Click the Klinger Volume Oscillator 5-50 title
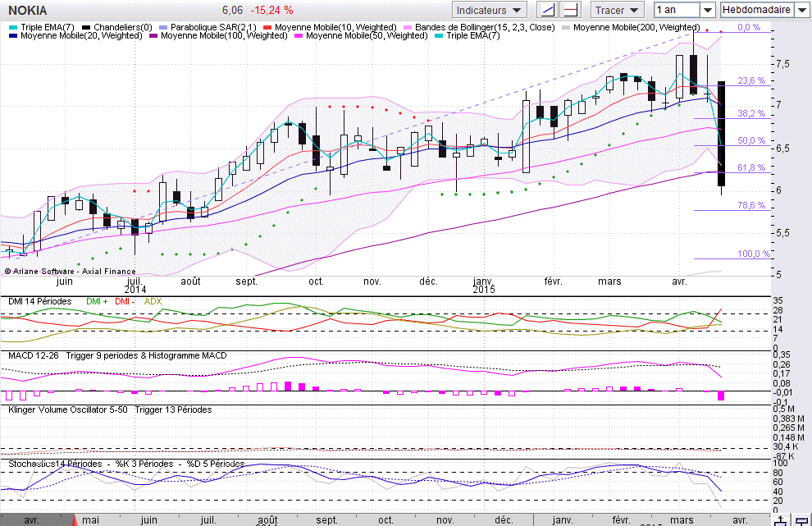 (67, 409)
